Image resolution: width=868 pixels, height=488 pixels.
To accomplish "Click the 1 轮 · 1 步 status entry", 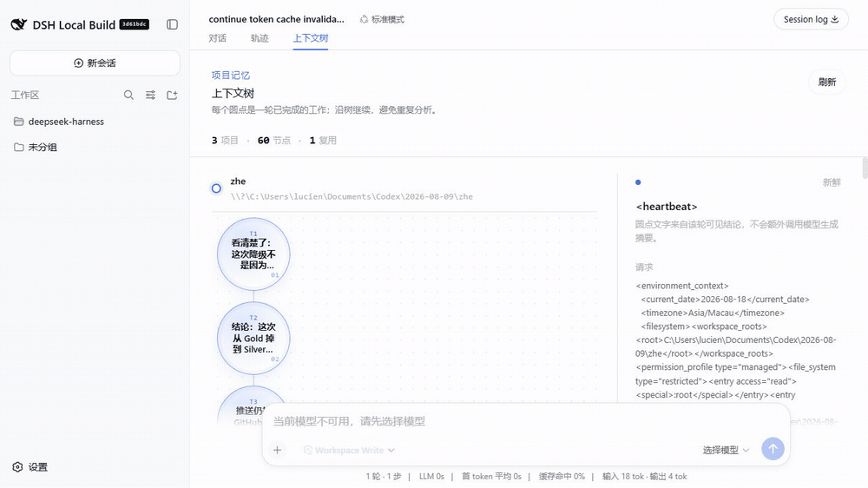I will tap(383, 477).
